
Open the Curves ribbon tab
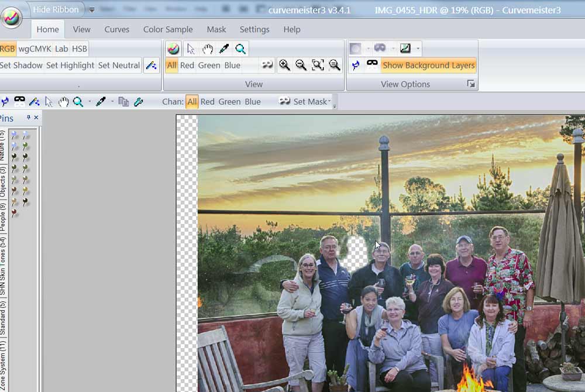(117, 29)
